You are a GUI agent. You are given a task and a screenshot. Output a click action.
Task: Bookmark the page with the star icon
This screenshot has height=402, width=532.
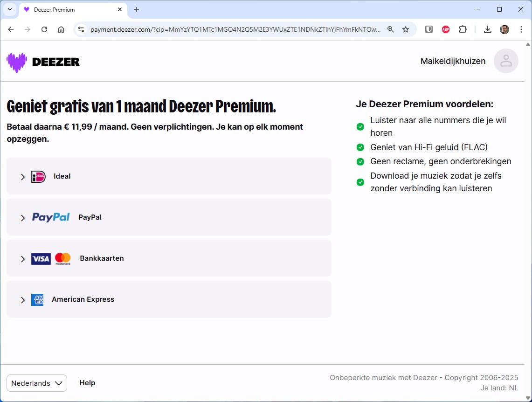click(406, 29)
